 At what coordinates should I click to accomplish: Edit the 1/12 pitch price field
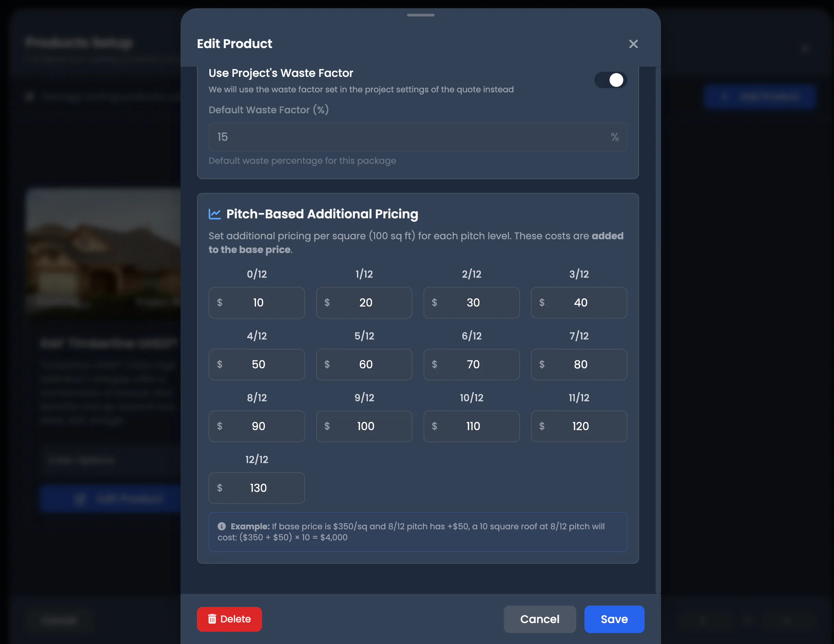[364, 302]
